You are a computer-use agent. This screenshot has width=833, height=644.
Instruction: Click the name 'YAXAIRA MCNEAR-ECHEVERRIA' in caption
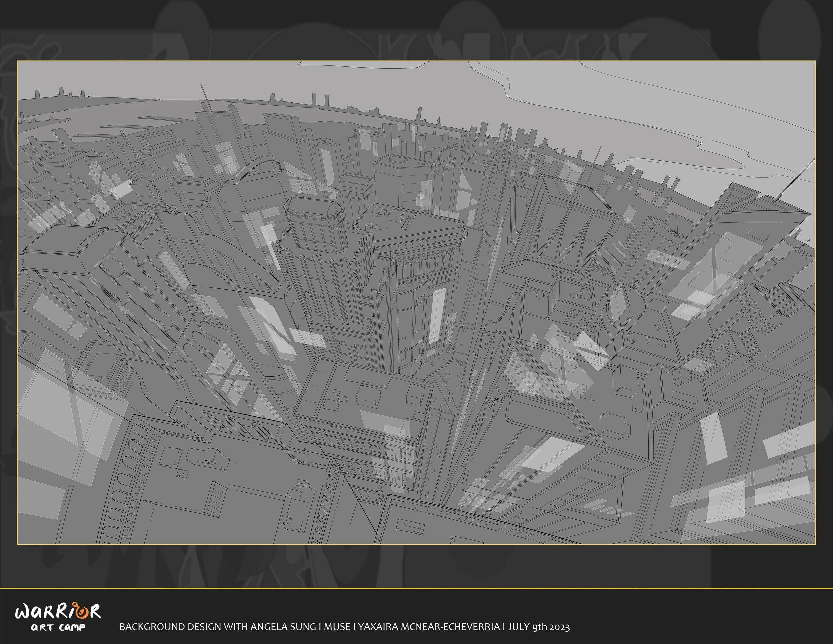pyautogui.click(x=429, y=627)
